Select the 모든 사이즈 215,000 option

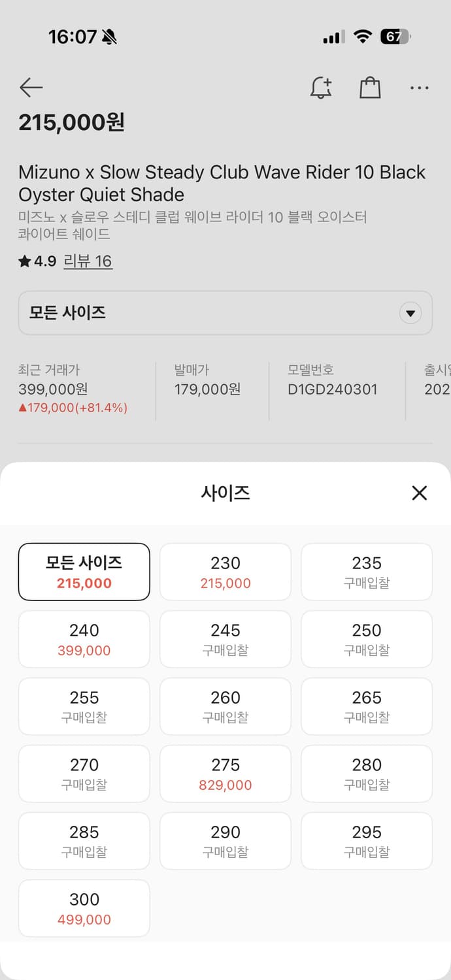coord(84,572)
